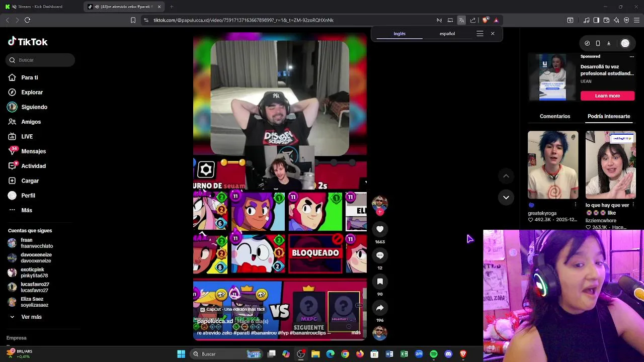Open the Brave Shields icon
644x362 pixels.
[485, 20]
